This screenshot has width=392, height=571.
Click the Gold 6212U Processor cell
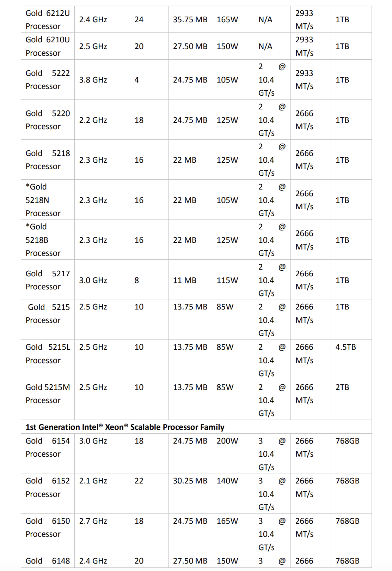click(48, 20)
